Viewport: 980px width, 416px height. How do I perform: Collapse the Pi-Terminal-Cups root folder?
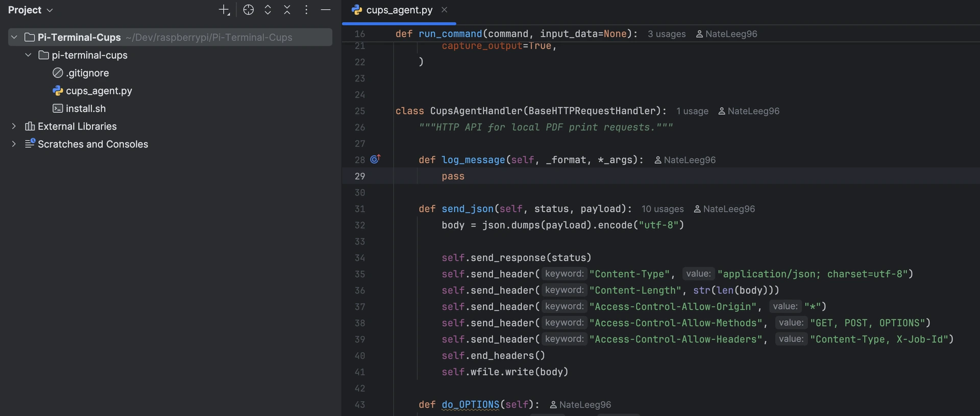pyautogui.click(x=14, y=37)
